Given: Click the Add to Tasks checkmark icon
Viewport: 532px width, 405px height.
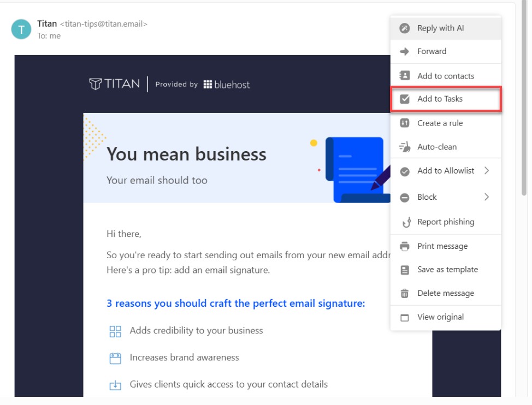Looking at the screenshot, I should (404, 99).
